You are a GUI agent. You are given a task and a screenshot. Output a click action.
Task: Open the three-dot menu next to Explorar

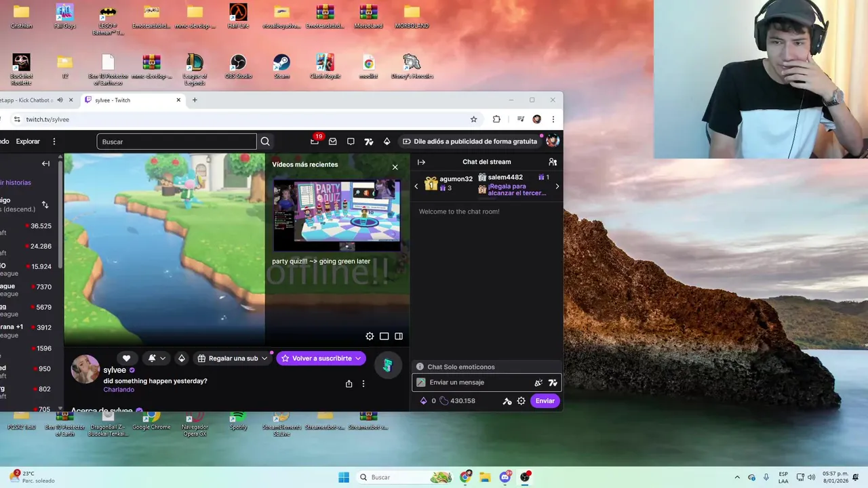point(54,142)
